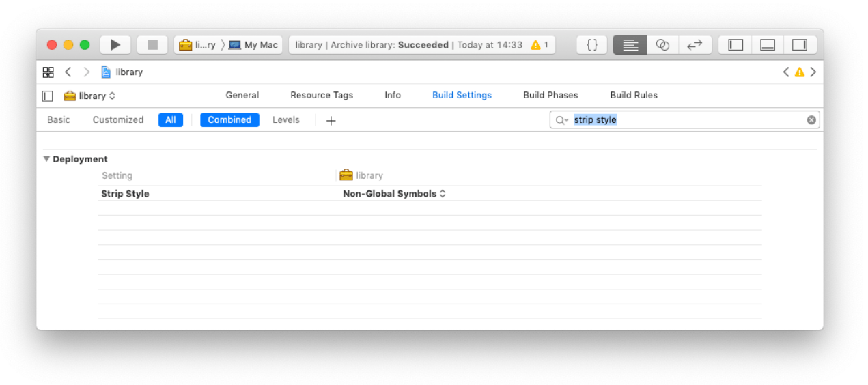Open the Strip Style value dropdown
This screenshot has width=868, height=385.
point(394,194)
